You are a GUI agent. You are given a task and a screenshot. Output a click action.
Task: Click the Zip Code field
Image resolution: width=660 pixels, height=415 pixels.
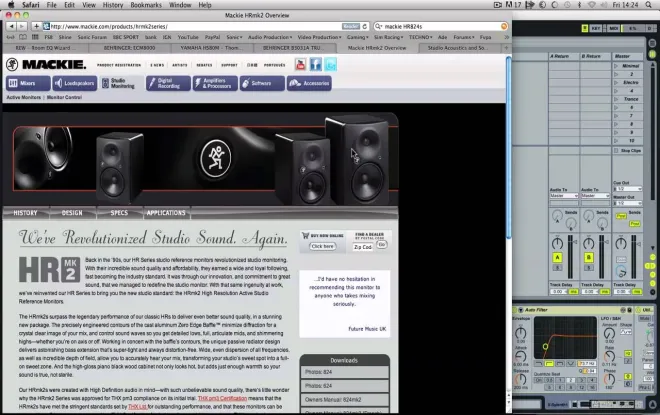coord(363,247)
